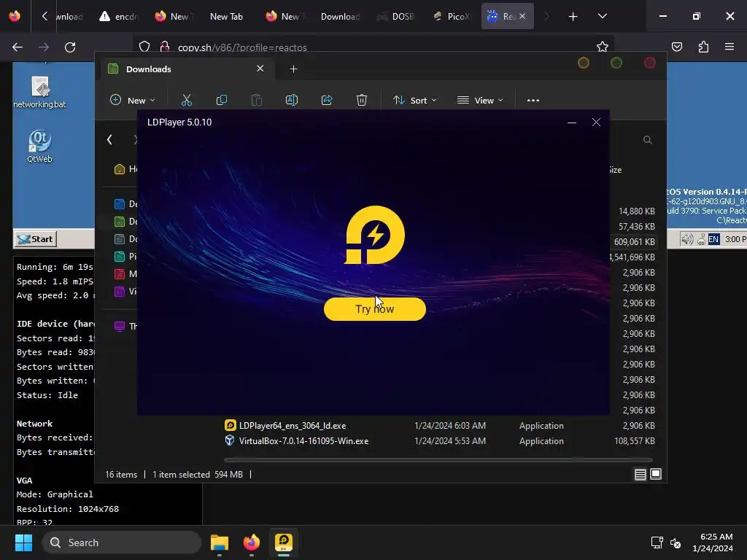The image size is (747, 560).
Task: Click the Rename icon in Explorer toolbar
Action: click(292, 100)
